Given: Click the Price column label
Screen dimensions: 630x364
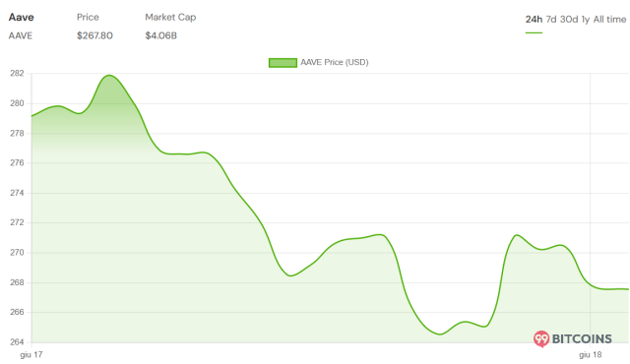Looking at the screenshot, I should [x=88, y=18].
